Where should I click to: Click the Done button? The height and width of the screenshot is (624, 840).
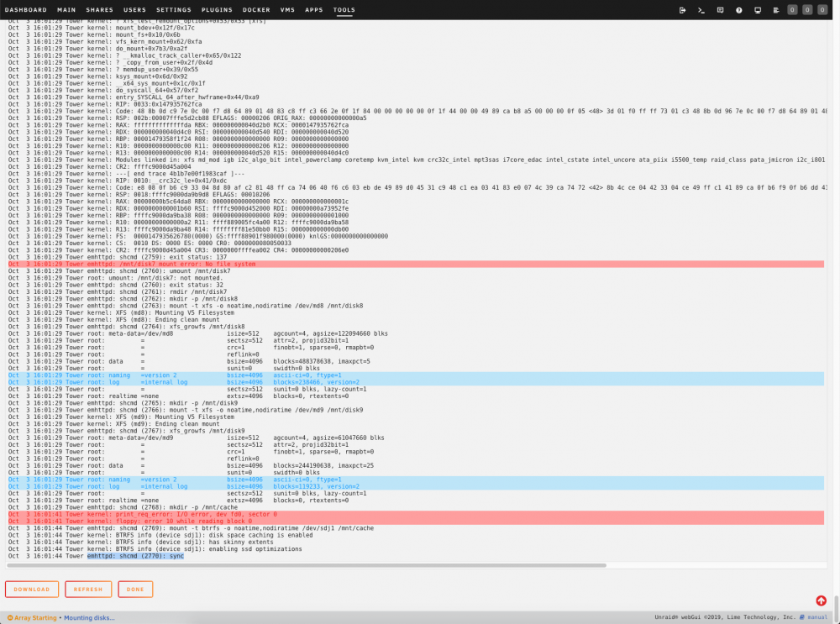pyautogui.click(x=135, y=590)
